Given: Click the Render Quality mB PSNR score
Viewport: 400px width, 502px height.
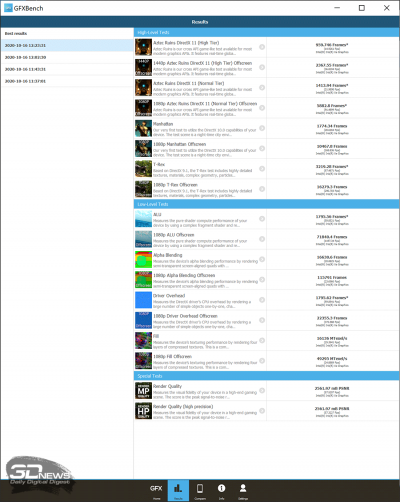Looking at the screenshot, I should (x=332, y=389).
